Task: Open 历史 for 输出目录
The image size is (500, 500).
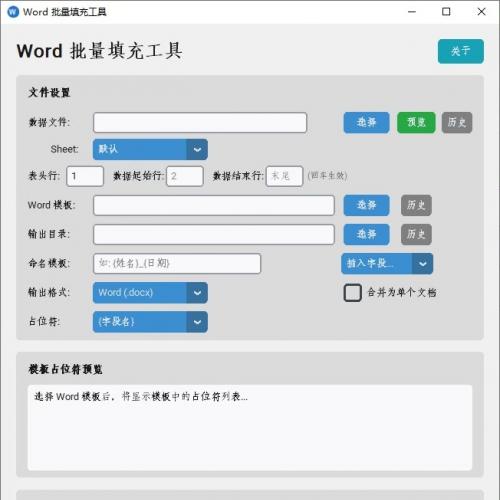Action: coord(416,234)
